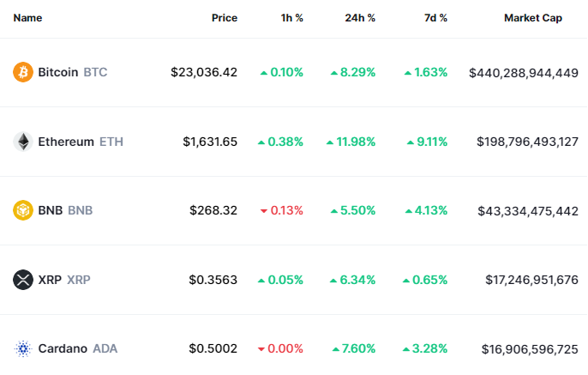Viewport: 588px width, 375px height.
Task: Click the Cardano dotted logo icon
Action: [x=23, y=348]
